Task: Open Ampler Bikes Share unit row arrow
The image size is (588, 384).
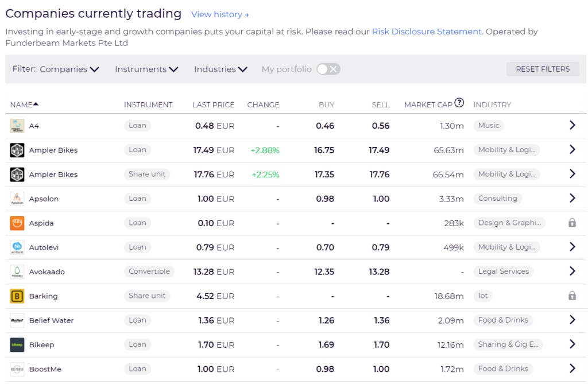Action: [572, 174]
